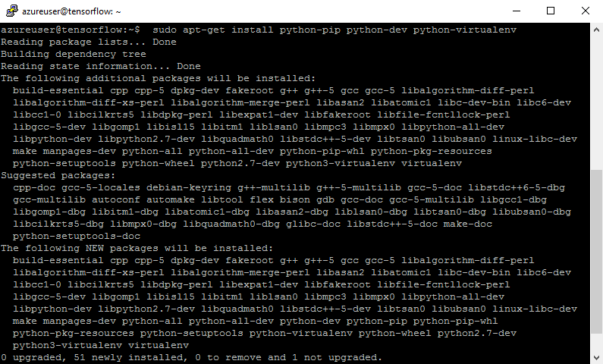Click the 'The following additional packages' line
603x364 pixels.
click(x=158, y=78)
